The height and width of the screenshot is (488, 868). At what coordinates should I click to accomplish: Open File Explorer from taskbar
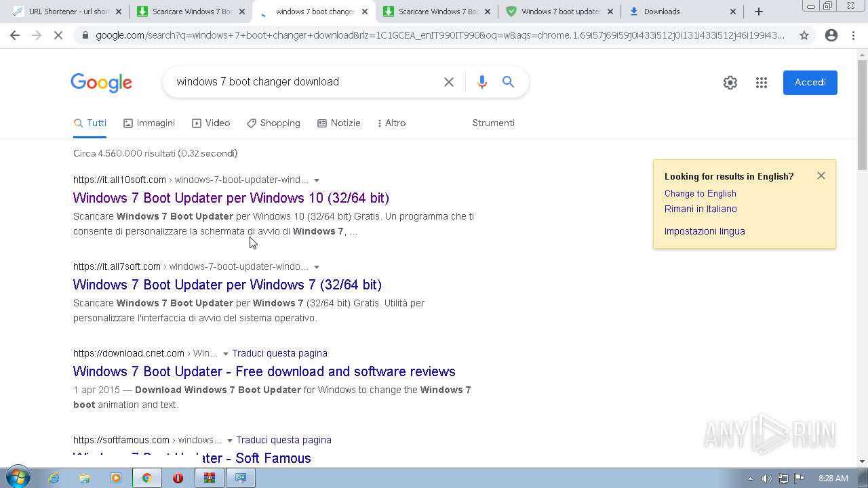point(85,478)
